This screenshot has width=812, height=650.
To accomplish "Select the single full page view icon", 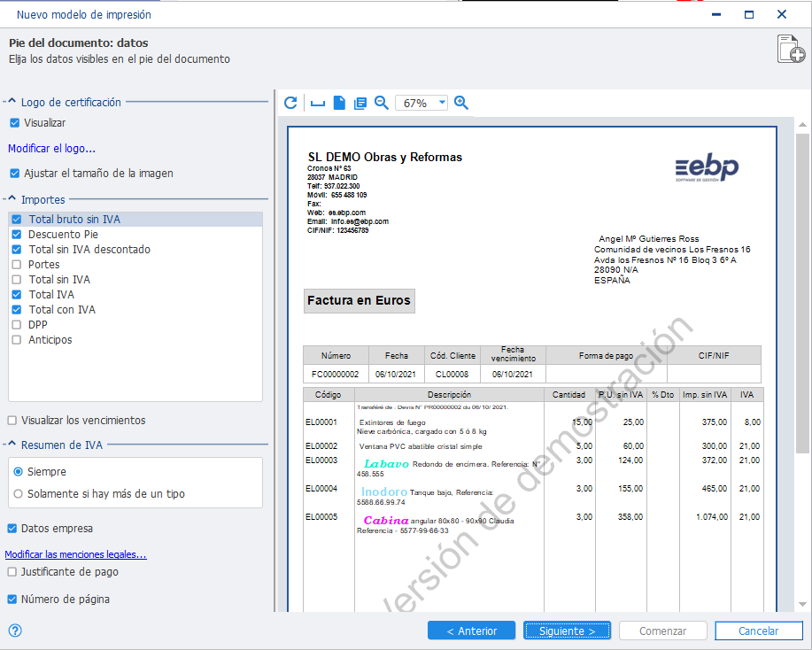I will point(339,103).
